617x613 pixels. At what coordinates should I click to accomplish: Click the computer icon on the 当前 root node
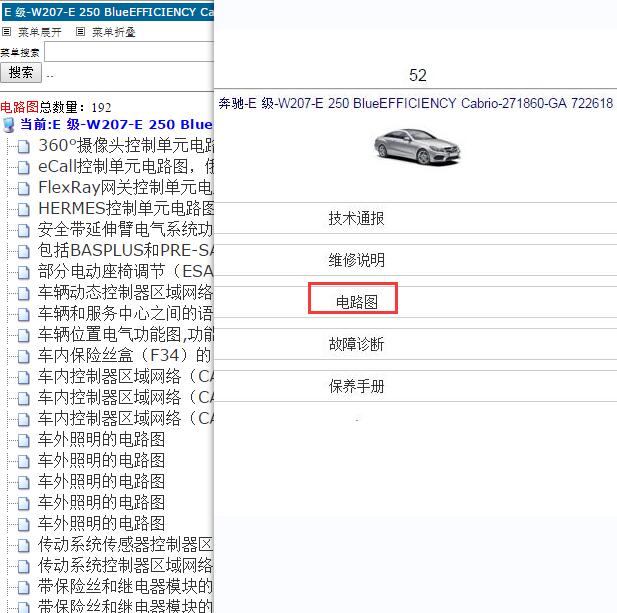pos(9,125)
